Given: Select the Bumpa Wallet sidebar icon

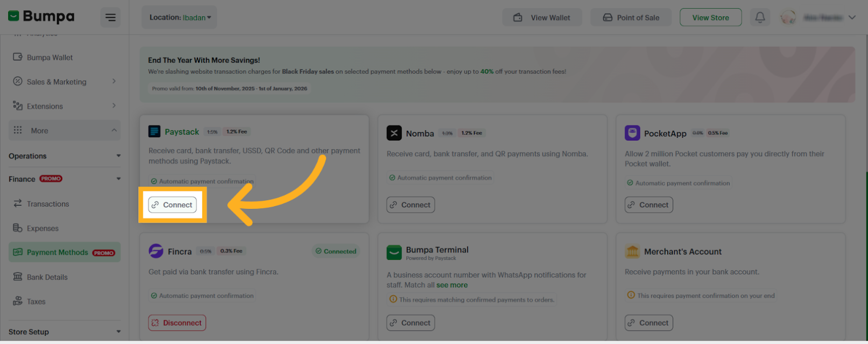Looking at the screenshot, I should point(18,57).
